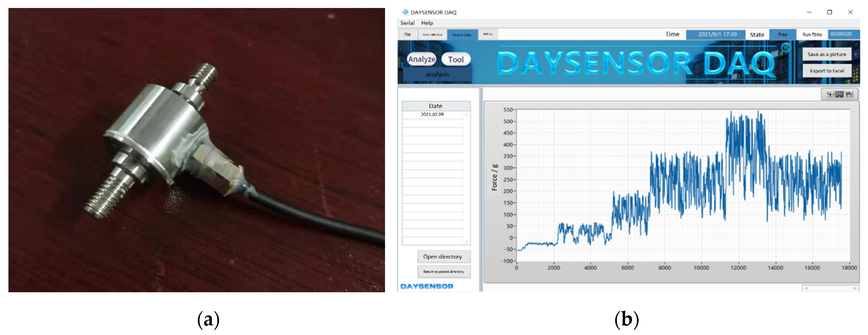Open the Setting tab

[488, 34]
